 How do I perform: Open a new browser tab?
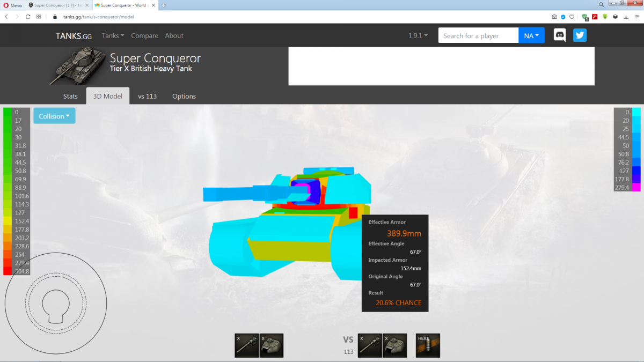coord(164,5)
